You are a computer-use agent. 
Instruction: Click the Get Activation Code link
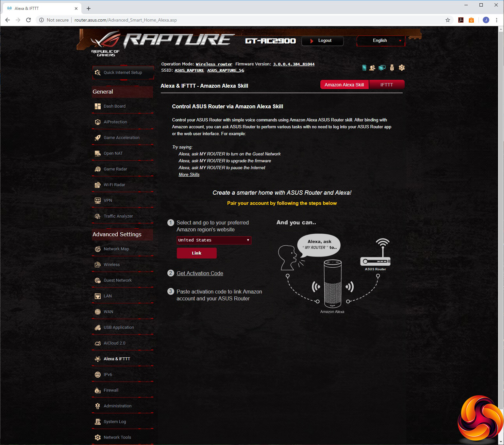click(200, 273)
